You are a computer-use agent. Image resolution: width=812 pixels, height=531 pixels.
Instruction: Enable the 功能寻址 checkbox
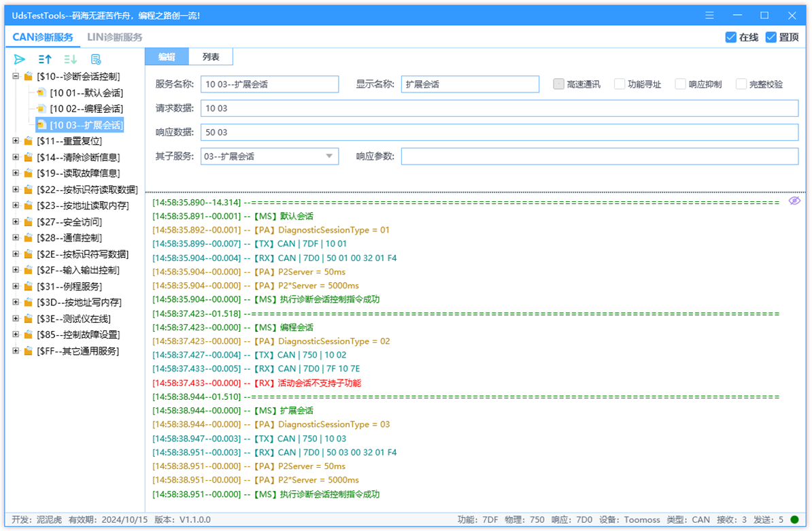click(x=620, y=84)
